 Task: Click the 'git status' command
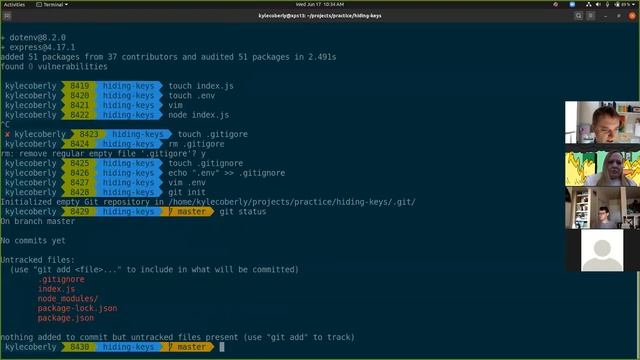pyautogui.click(x=243, y=212)
